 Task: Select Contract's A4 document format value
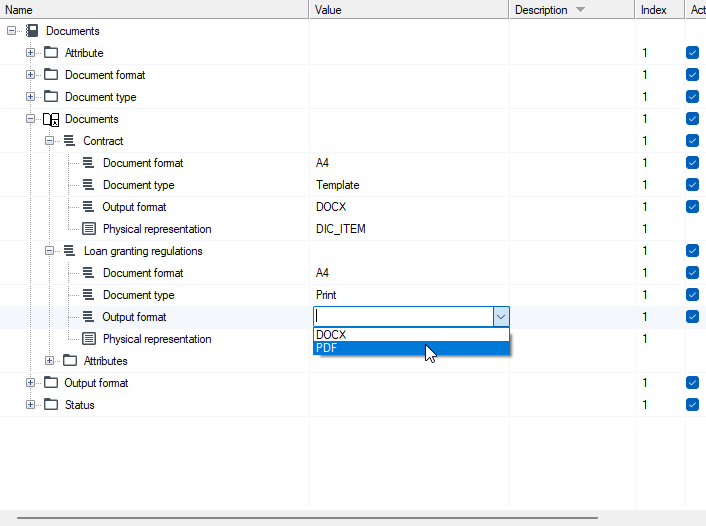322,163
